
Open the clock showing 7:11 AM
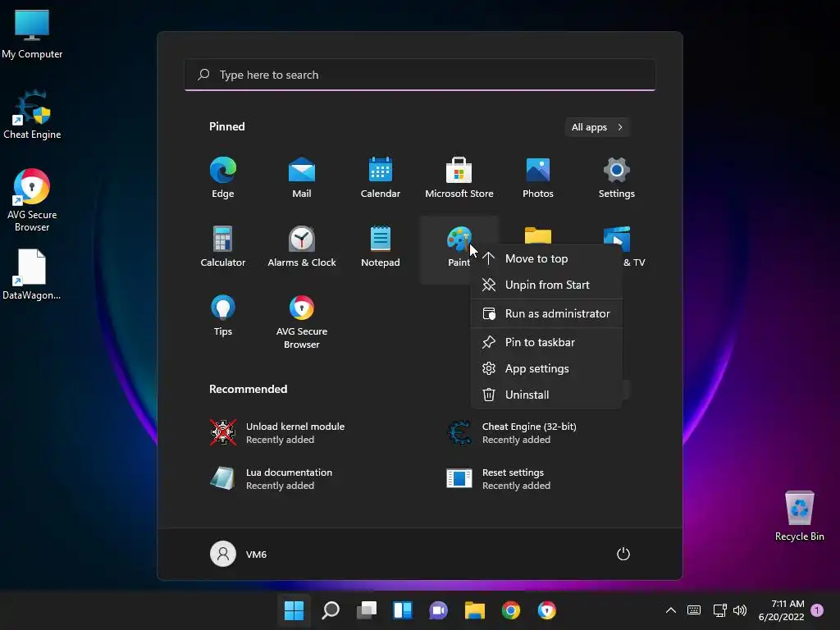click(x=781, y=610)
